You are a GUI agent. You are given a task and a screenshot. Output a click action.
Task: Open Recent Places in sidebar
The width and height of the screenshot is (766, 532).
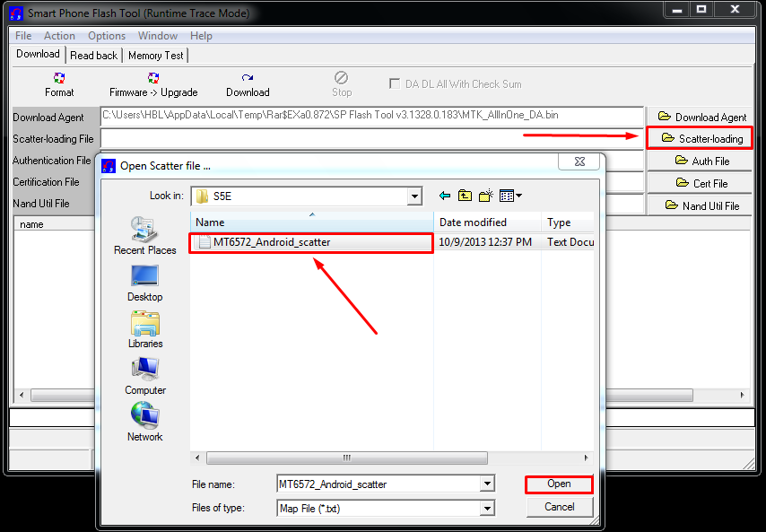coord(145,236)
